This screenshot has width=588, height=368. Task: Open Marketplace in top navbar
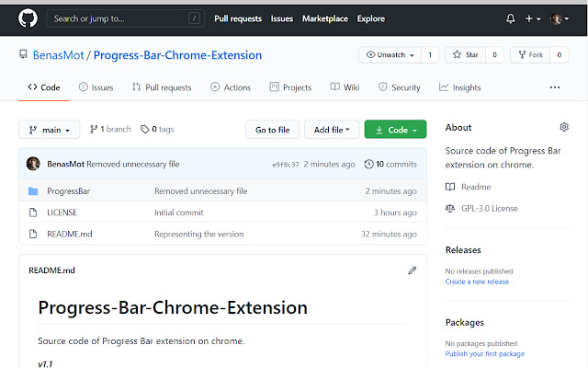coord(325,18)
